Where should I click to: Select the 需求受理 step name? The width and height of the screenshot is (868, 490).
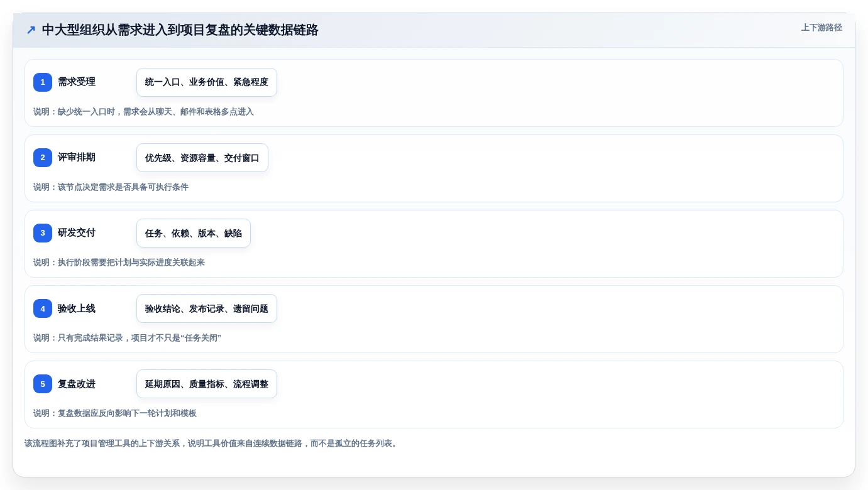[77, 82]
